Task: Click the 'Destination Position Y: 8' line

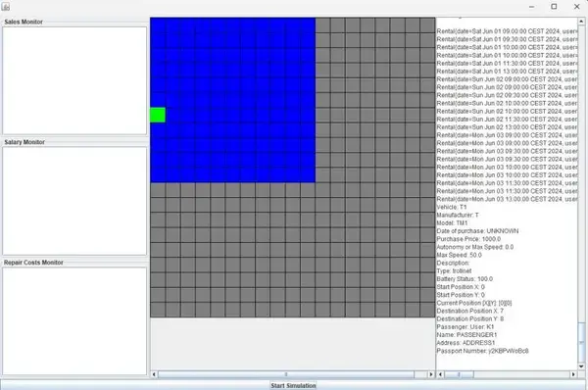Action: (470, 319)
